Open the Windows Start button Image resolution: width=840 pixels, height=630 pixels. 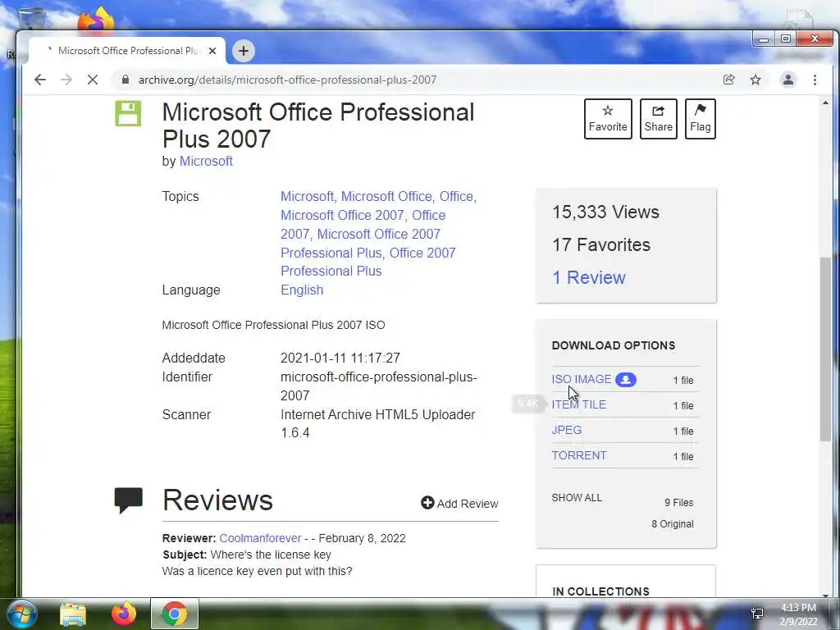(x=22, y=614)
